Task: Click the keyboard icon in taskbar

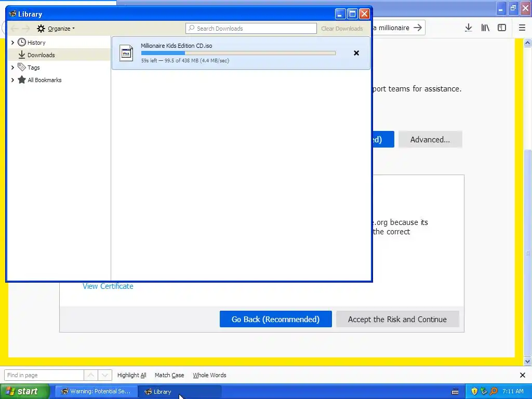Action: [455, 392]
